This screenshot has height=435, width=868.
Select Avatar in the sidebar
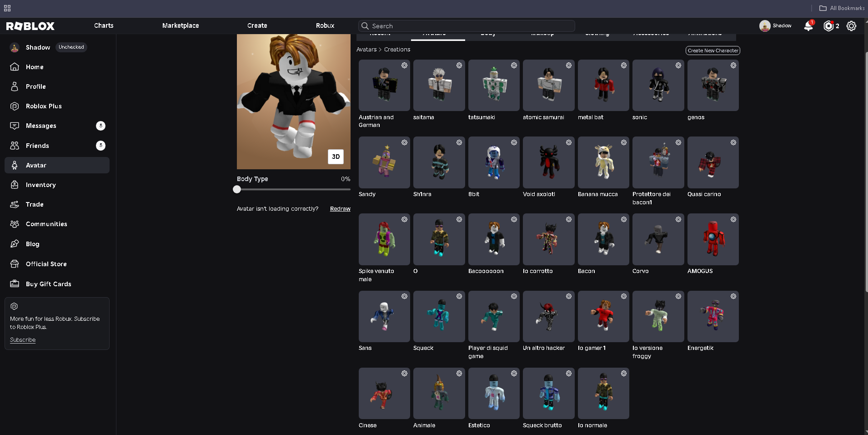click(x=57, y=165)
